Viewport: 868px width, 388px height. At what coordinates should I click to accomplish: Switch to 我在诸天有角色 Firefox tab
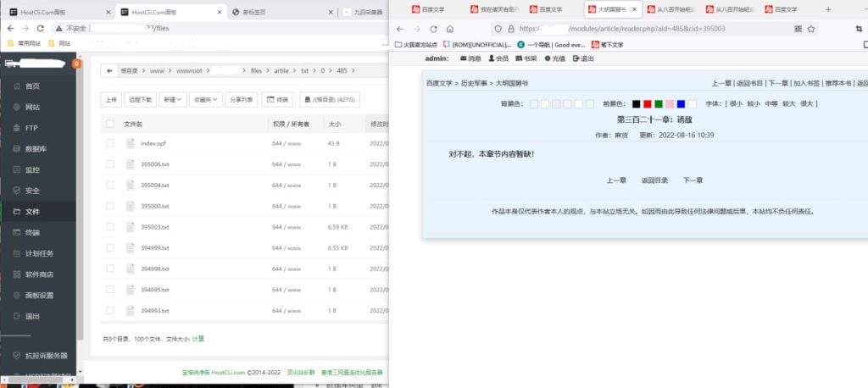[494, 9]
